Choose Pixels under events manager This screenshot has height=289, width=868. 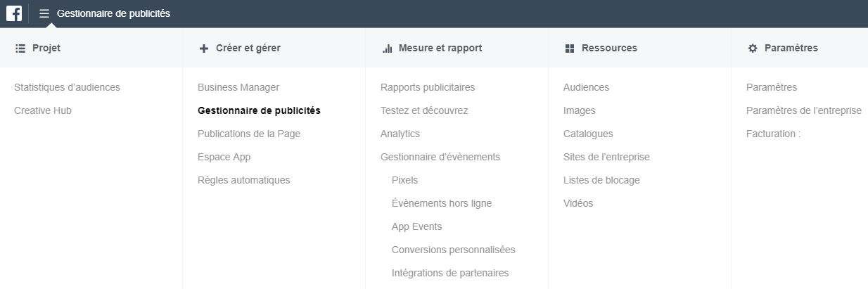(404, 180)
